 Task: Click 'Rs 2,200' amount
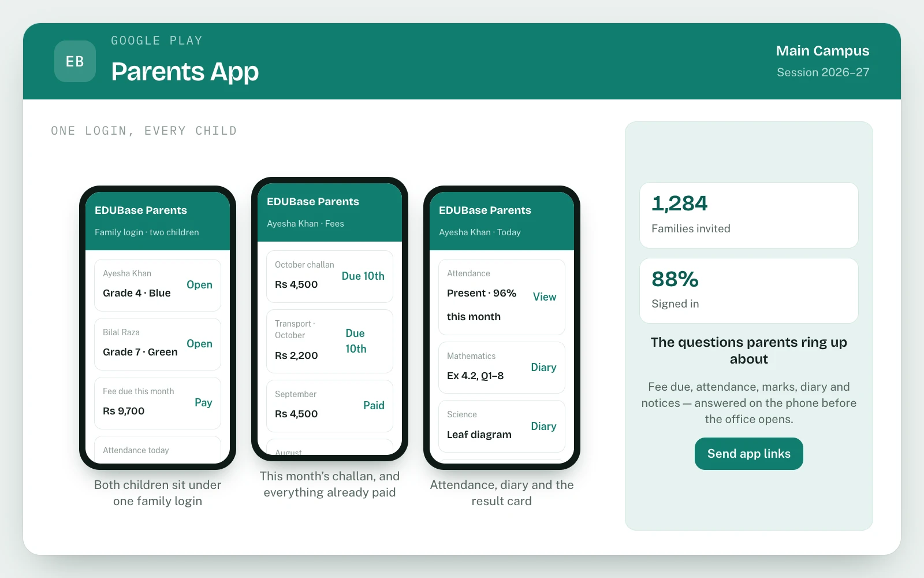(296, 355)
